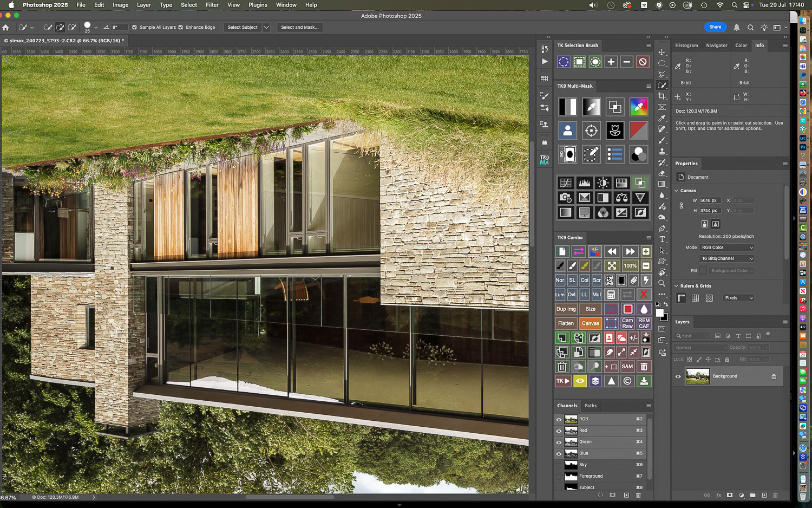Select the Zoom tool in toolbar
The width and height of the screenshot is (812, 508).
662,283
